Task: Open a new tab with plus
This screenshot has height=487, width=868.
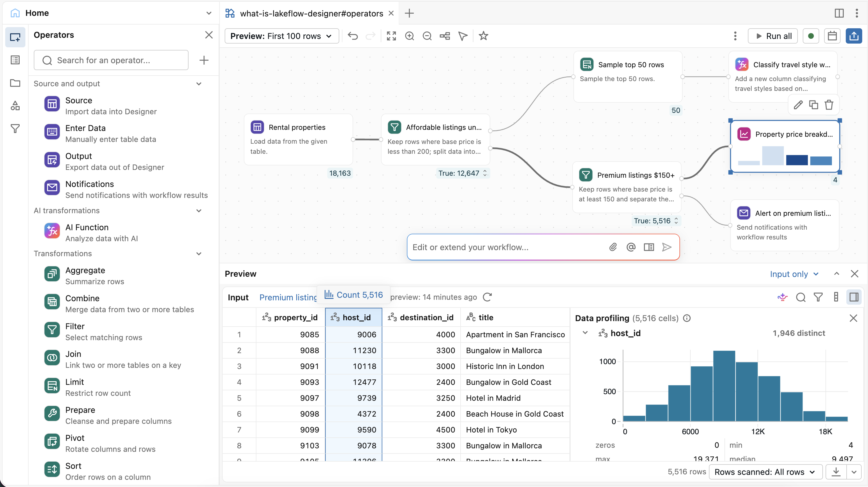Action: click(409, 13)
